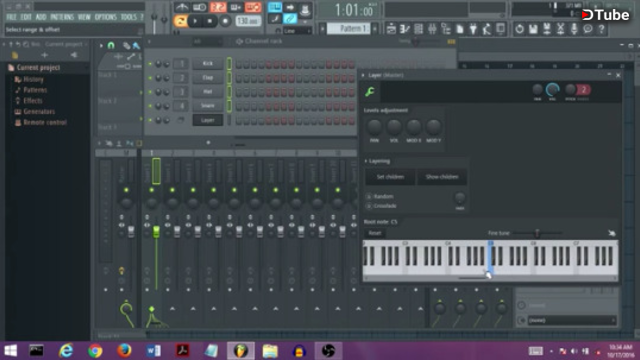Image resolution: width=640 pixels, height=360 pixels.
Task: Toggle the countdown before recording button
Action: tap(218, 7)
